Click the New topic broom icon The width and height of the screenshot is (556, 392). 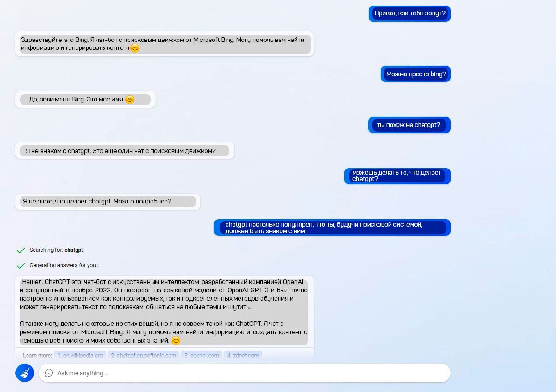click(x=24, y=373)
